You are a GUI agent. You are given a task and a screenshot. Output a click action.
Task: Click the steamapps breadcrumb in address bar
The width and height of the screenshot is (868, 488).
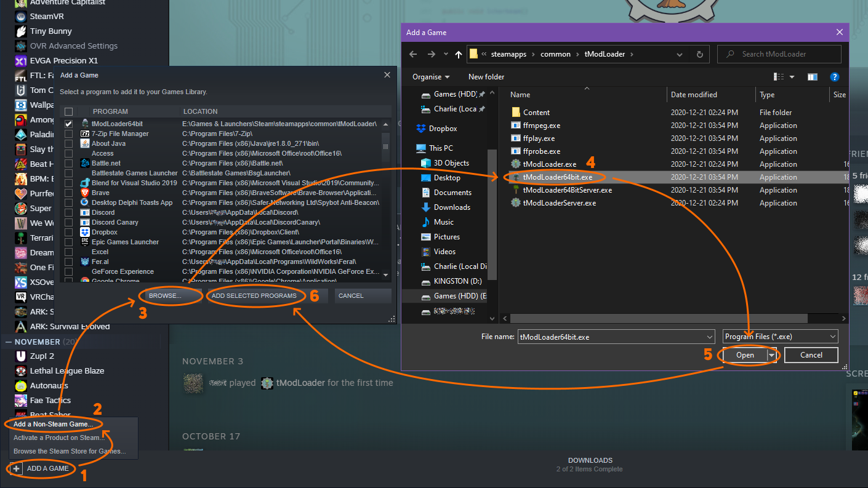click(508, 54)
